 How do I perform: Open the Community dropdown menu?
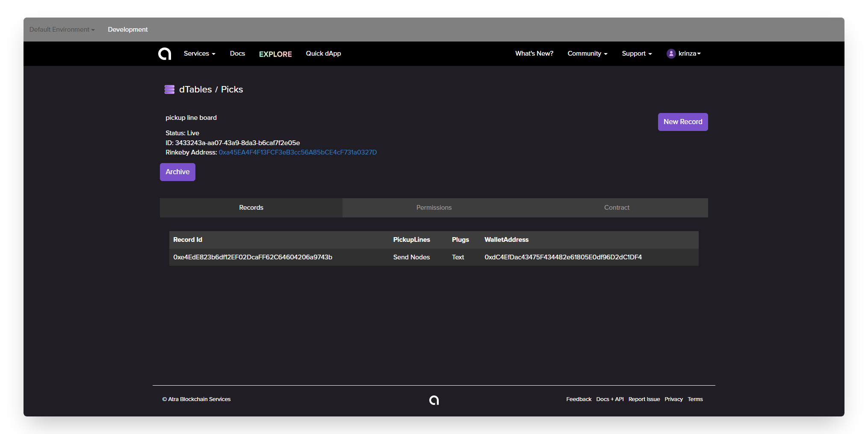pos(588,54)
